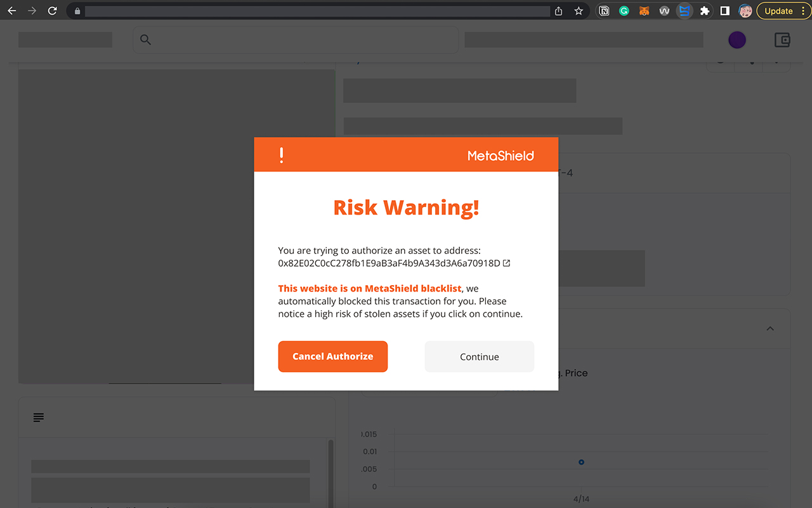Screen dimensions: 812x508
Task: Click the Cancel Authorize button
Action: pyautogui.click(x=332, y=356)
